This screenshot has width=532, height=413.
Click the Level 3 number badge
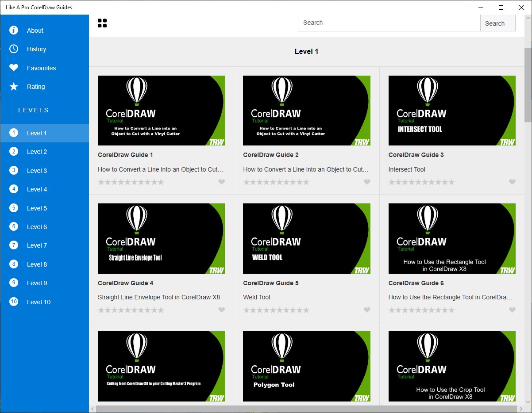point(14,170)
